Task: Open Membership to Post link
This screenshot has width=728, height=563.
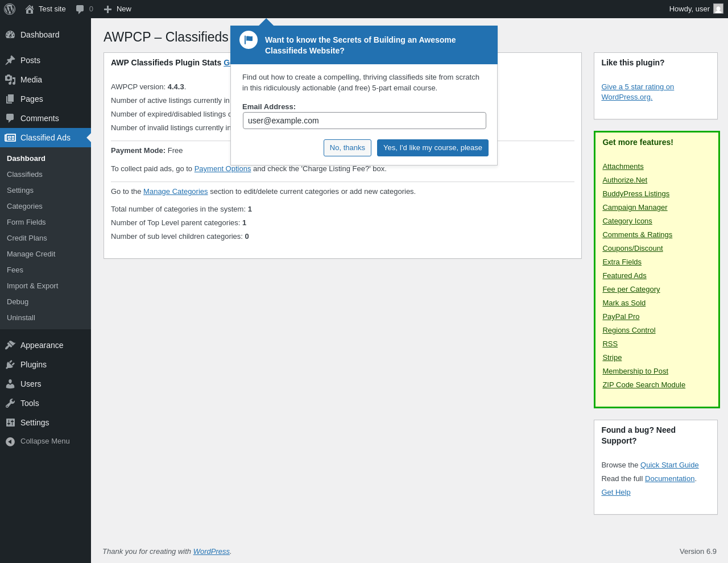Action: 635,371
